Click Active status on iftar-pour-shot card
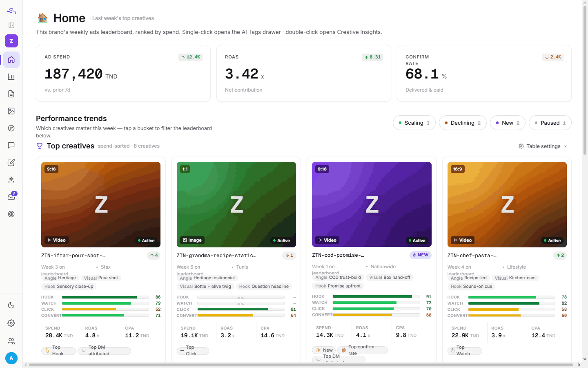 [146, 240]
